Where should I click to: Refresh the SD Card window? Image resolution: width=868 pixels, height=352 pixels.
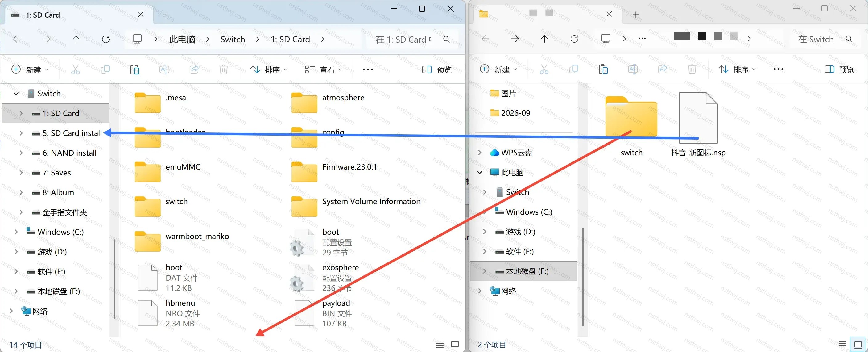pos(106,39)
